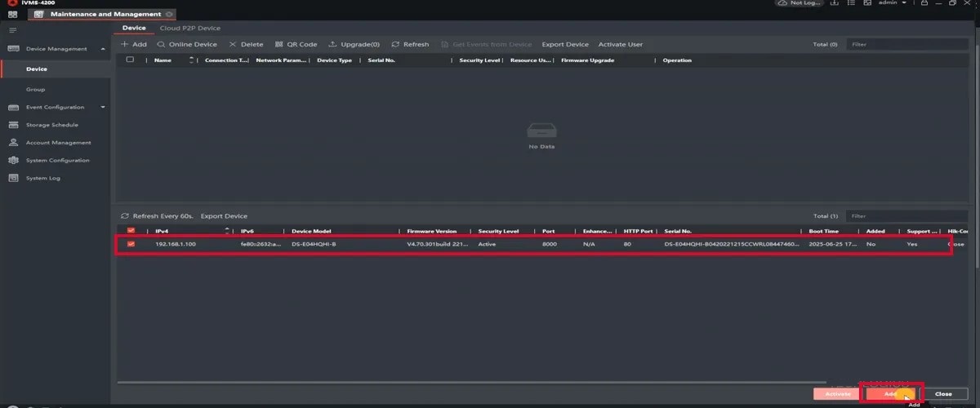
Task: Click the Storage Schedule sidebar icon
Action: click(x=13, y=125)
